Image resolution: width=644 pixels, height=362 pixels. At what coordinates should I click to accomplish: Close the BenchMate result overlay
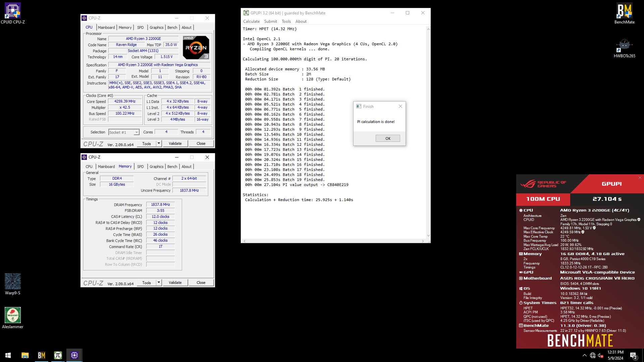(640, 178)
